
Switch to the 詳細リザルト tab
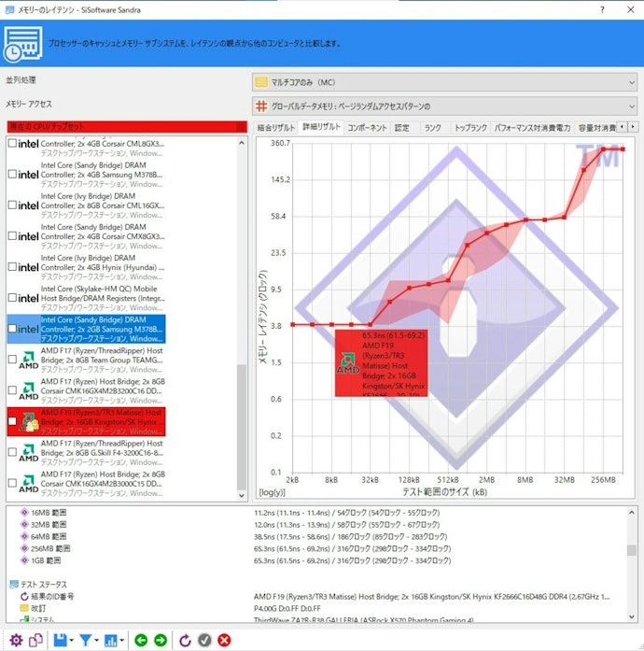pyautogui.click(x=321, y=127)
